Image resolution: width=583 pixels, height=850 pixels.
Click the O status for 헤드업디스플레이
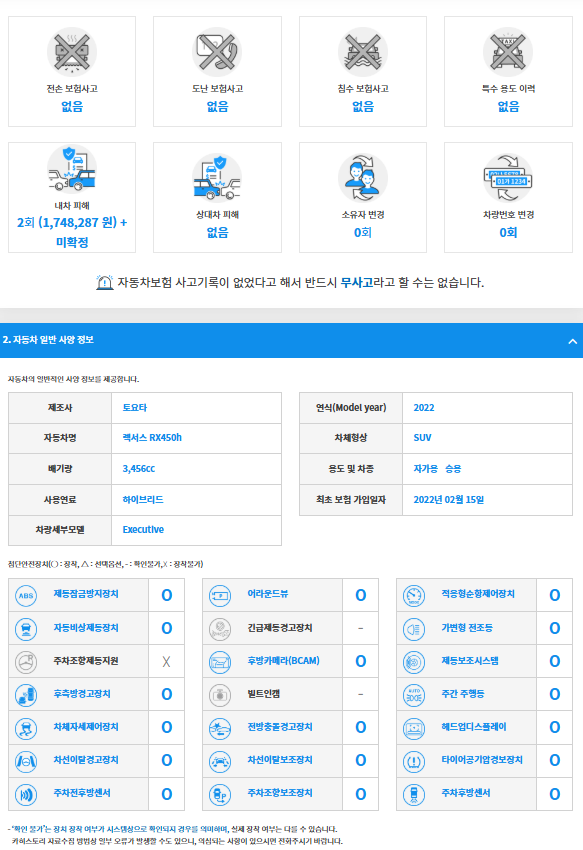coord(554,727)
